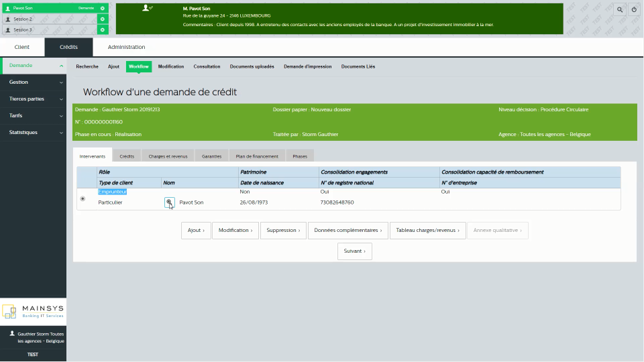Select the Workflow submenu item

point(139,66)
